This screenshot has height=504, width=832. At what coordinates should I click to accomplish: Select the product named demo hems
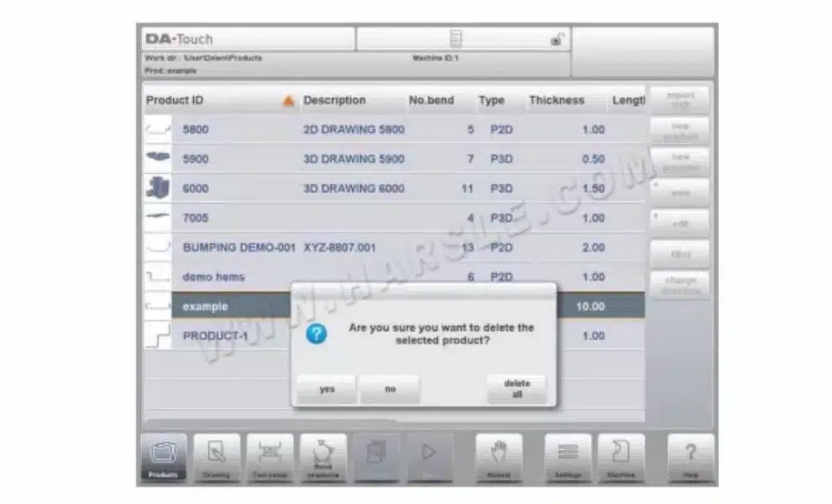(213, 276)
